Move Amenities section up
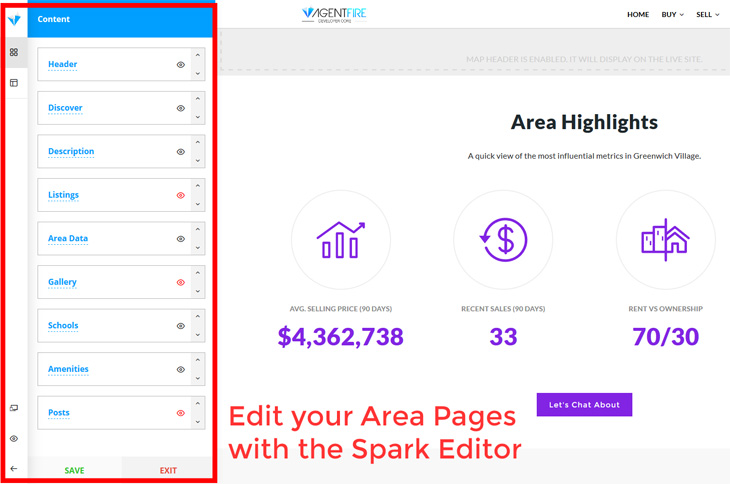 tap(198, 360)
